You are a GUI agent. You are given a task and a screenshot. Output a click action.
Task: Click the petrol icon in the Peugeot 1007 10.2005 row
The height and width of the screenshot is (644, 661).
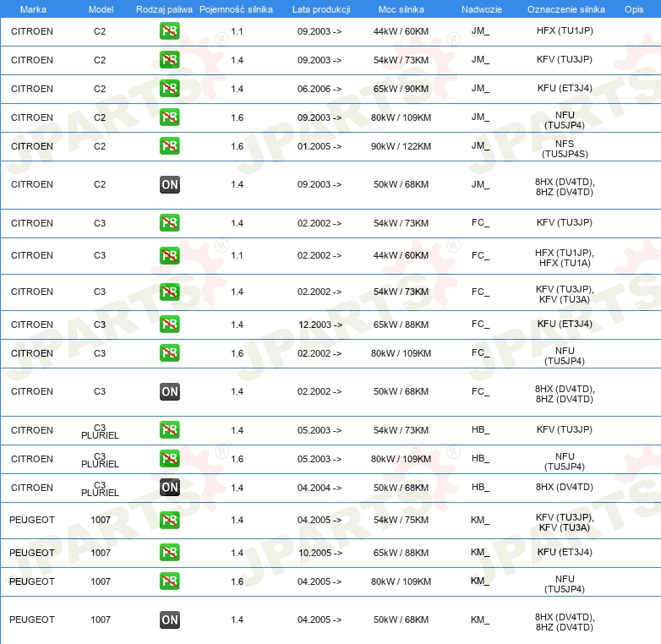point(169,553)
